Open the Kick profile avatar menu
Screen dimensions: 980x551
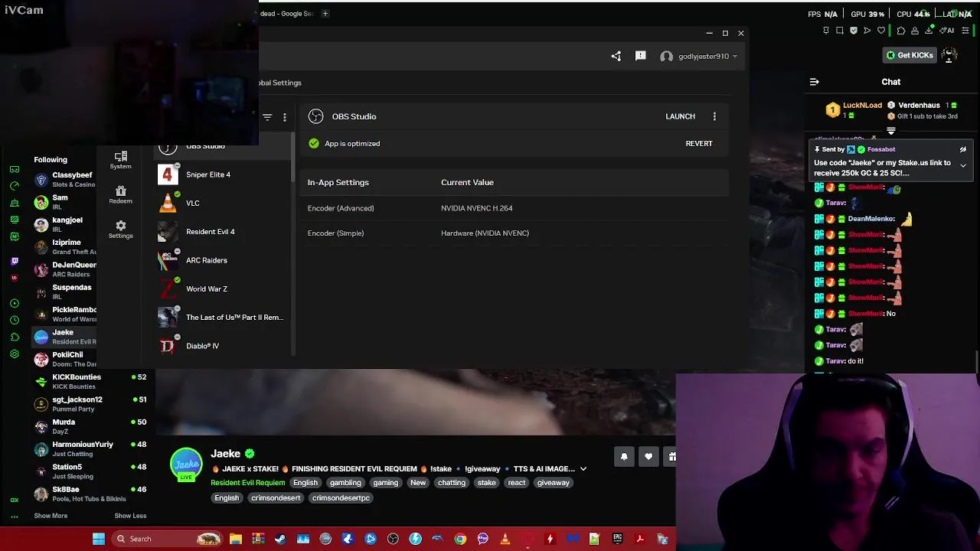pos(949,55)
